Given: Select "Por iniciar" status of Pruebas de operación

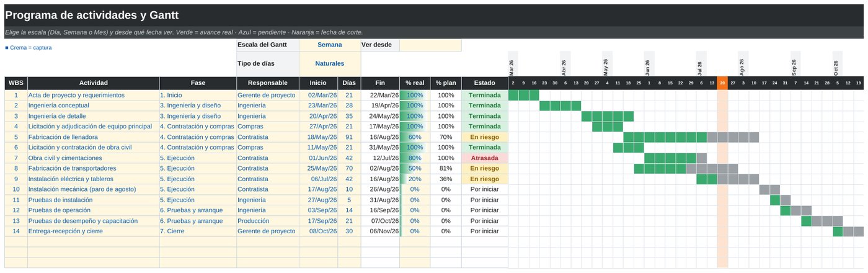Looking at the screenshot, I should 484,210.
